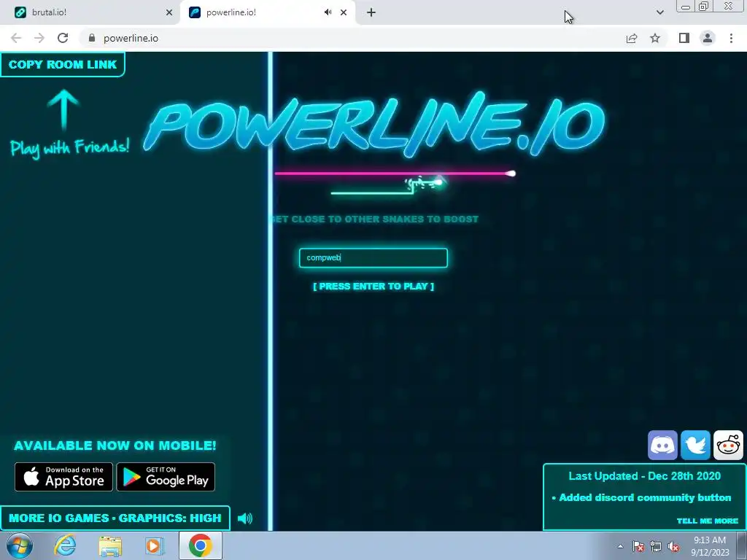Click Chrome icon in taskbar

coord(200,545)
